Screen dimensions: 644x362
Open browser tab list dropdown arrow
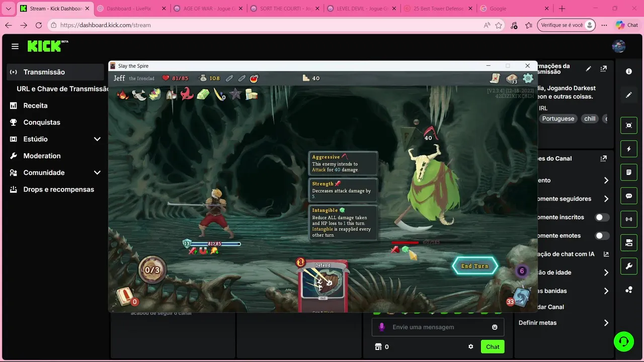click(8, 9)
